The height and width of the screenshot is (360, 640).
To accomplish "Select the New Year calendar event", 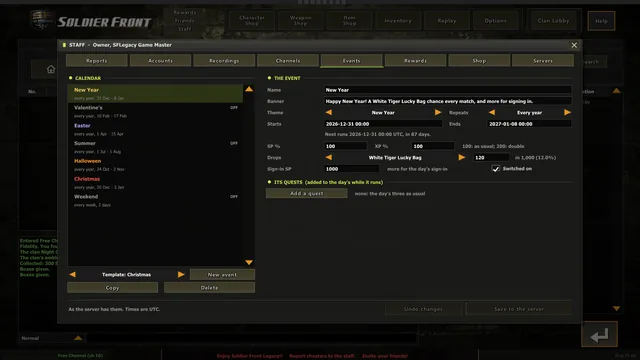I will [155, 93].
